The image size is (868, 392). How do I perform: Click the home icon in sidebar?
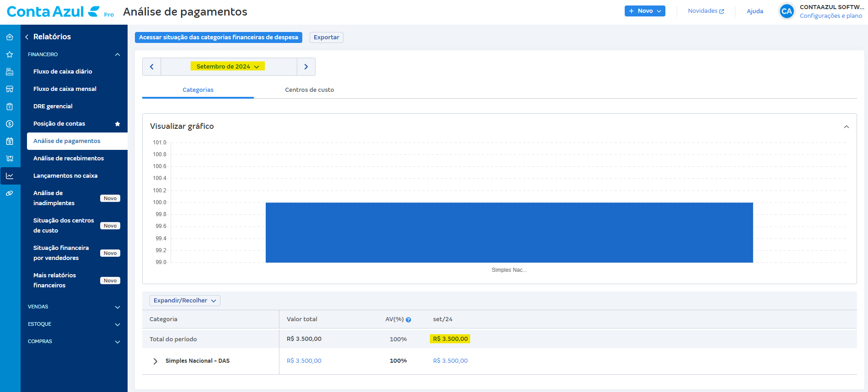tap(10, 37)
